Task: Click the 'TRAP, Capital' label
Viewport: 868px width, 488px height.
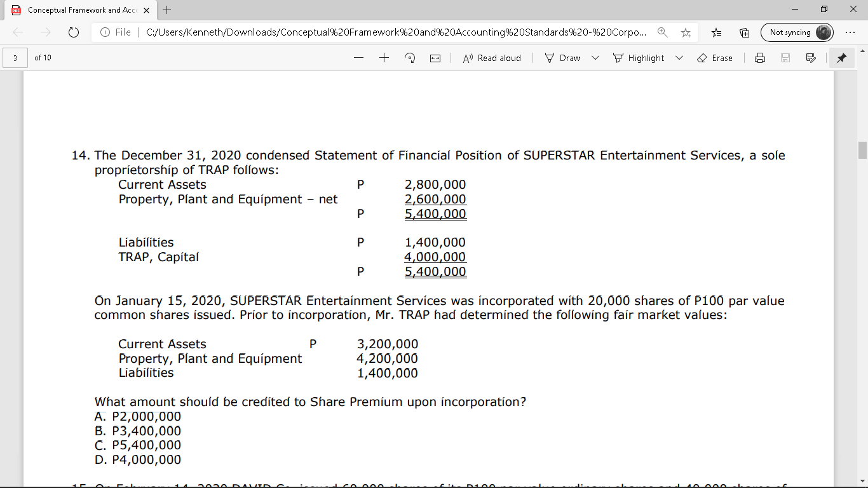Action: 159,257
